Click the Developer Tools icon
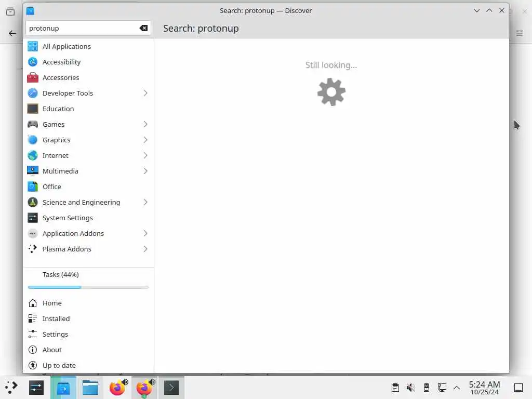 coord(33,94)
